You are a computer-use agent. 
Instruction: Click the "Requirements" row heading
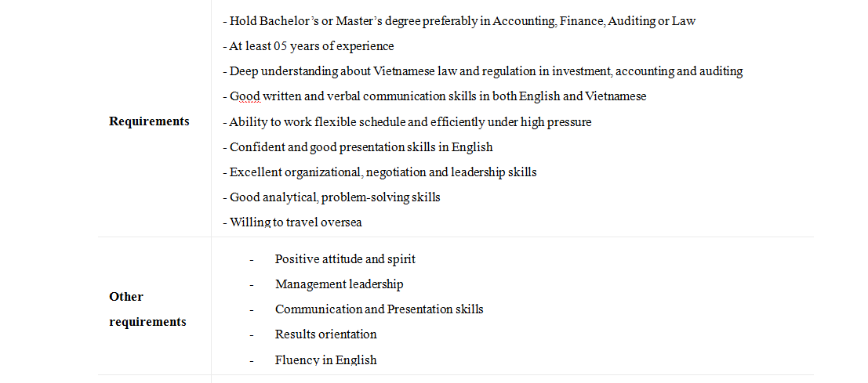tap(149, 121)
